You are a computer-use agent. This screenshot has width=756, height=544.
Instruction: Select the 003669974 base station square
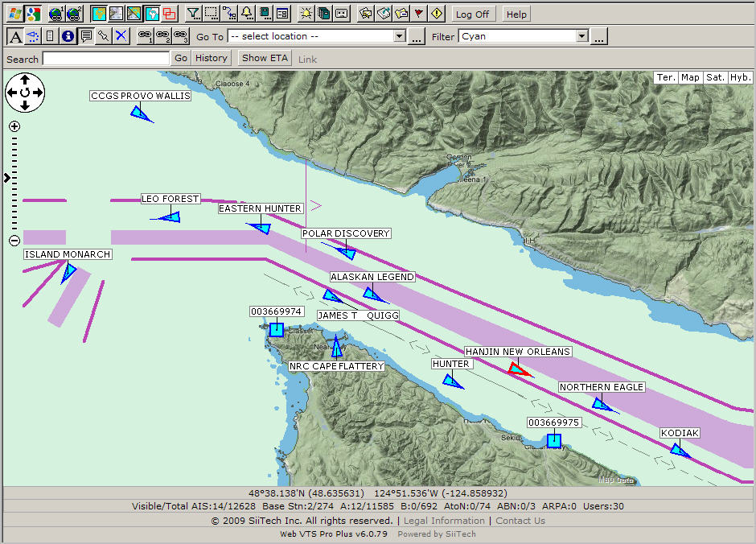coord(277,330)
